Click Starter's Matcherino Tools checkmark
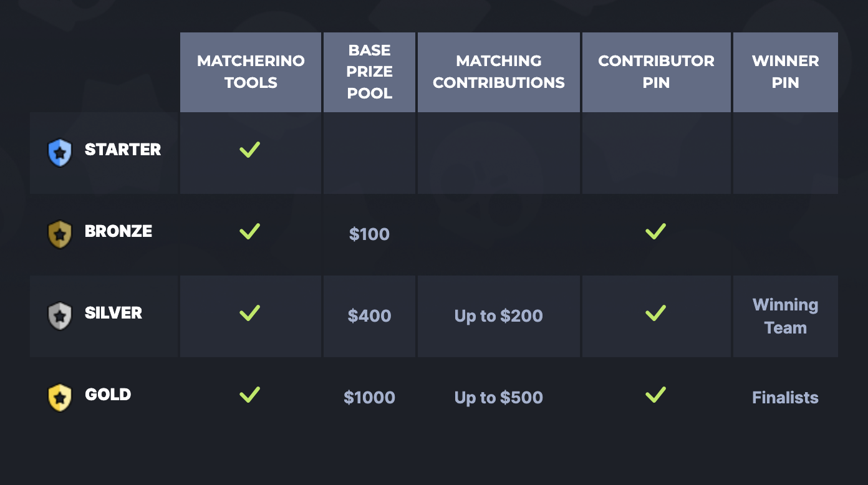868x485 pixels. click(x=249, y=150)
